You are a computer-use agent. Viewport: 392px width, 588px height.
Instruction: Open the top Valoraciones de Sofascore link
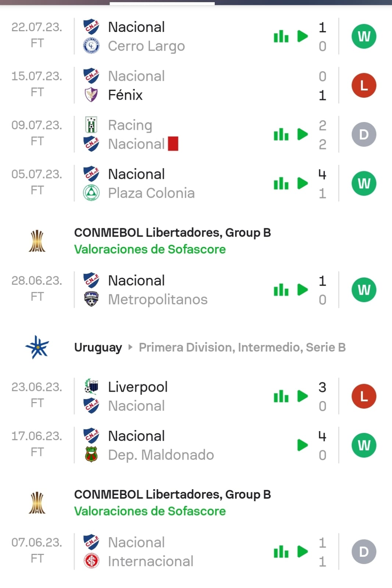(150, 249)
